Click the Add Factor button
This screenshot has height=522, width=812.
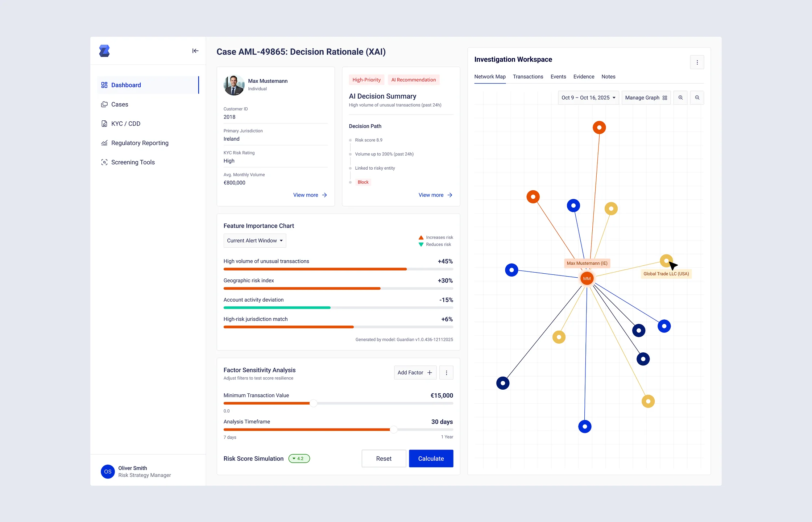click(x=415, y=372)
